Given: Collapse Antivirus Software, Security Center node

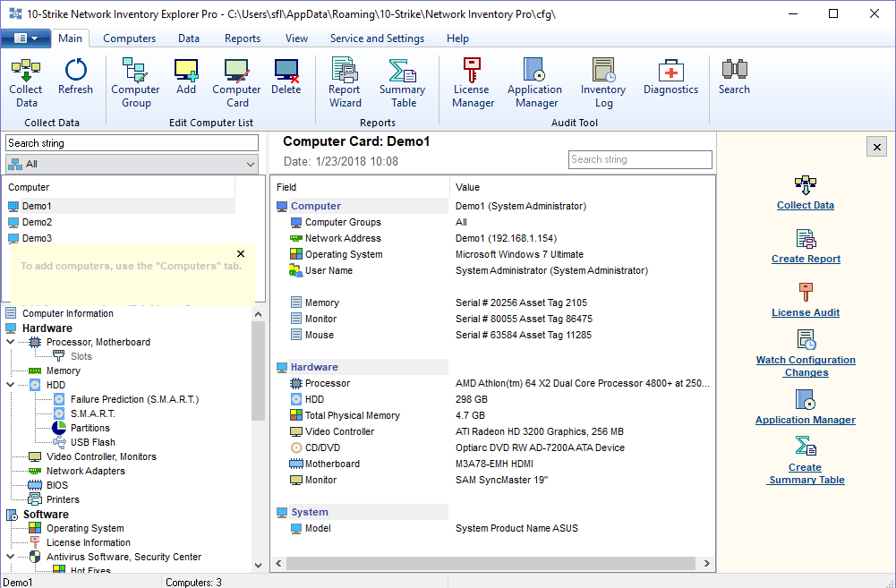Looking at the screenshot, I should pyautogui.click(x=10, y=556).
